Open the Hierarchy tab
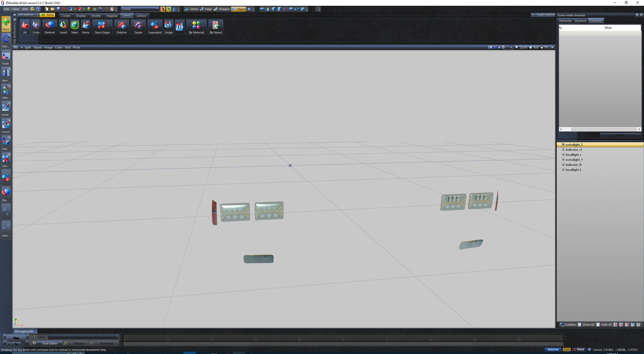 point(565,21)
